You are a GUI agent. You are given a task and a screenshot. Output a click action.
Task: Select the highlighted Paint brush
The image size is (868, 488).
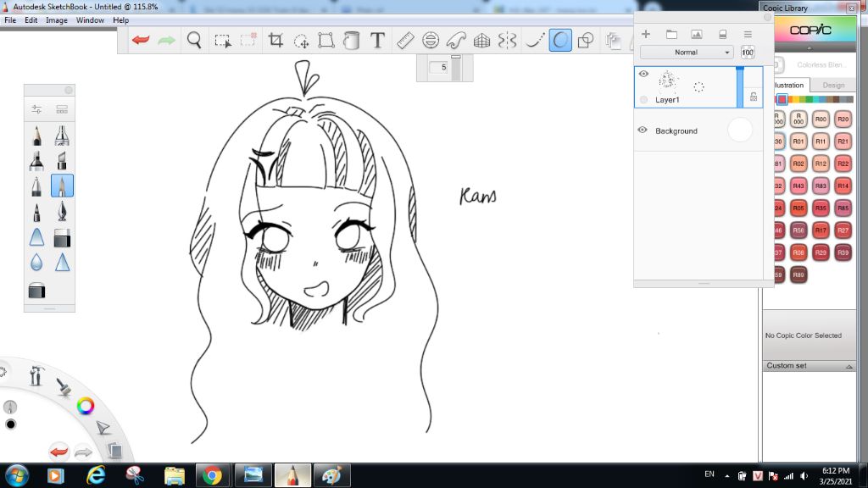point(62,186)
